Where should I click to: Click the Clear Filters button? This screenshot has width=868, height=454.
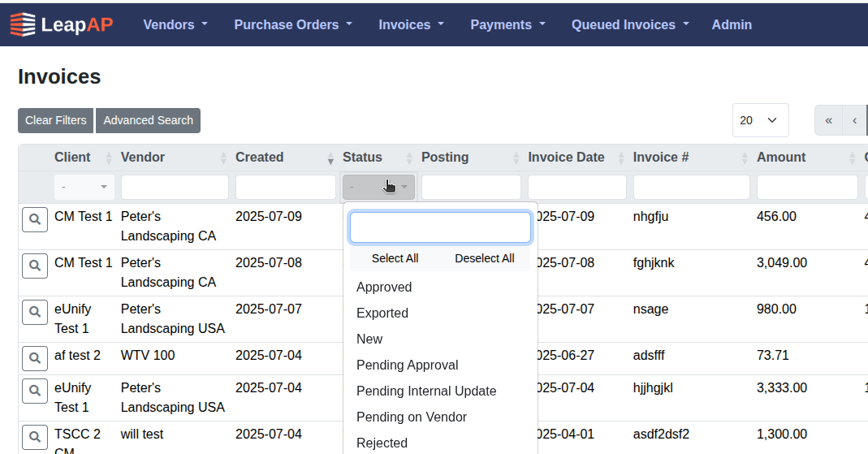(x=55, y=120)
